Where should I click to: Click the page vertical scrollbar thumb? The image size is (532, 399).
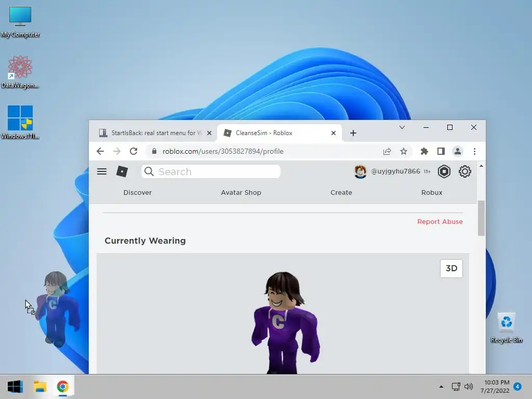click(x=481, y=218)
